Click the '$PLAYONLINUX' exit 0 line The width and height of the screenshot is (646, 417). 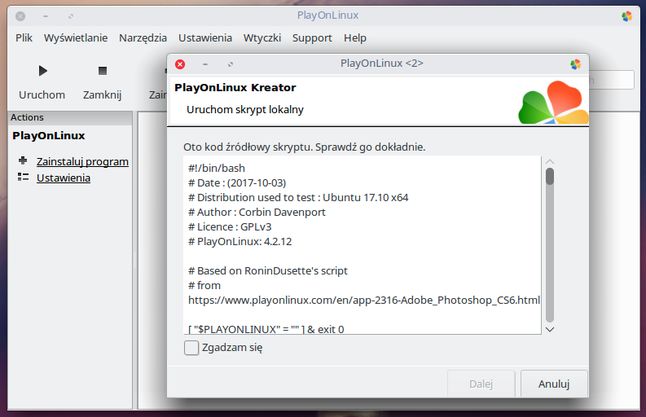pyautogui.click(x=266, y=329)
